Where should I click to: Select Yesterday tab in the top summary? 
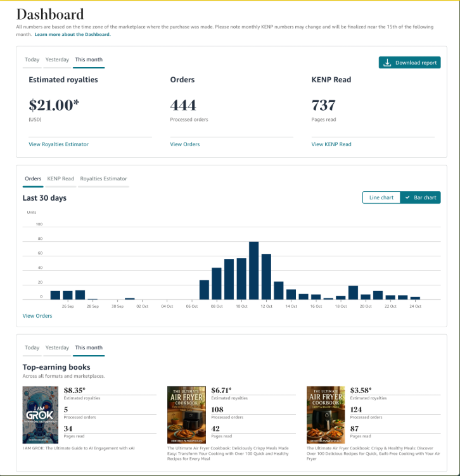click(57, 59)
